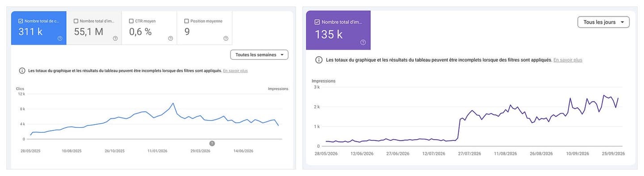Click the 12 k axis value
The height and width of the screenshot is (176, 644).
click(x=21, y=94)
